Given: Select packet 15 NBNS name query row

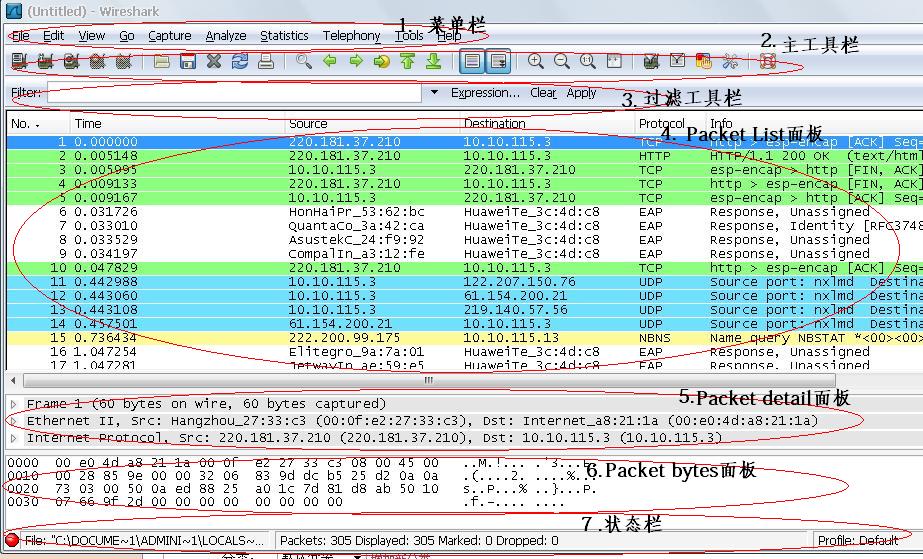Looking at the screenshot, I should click(465, 338).
